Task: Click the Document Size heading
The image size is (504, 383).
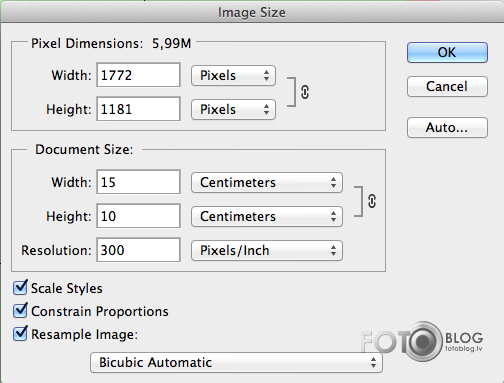Action: pos(84,150)
